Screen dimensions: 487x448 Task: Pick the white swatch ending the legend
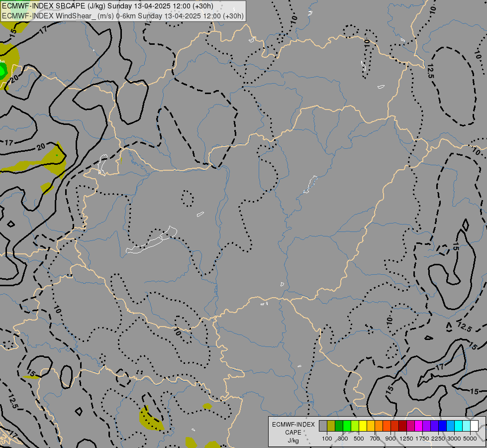point(474,426)
